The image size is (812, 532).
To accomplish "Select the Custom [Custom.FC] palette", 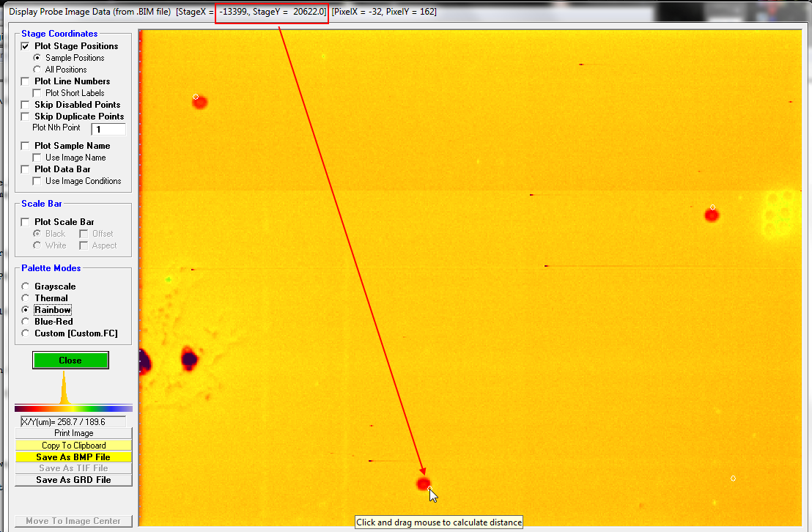I will [26, 333].
